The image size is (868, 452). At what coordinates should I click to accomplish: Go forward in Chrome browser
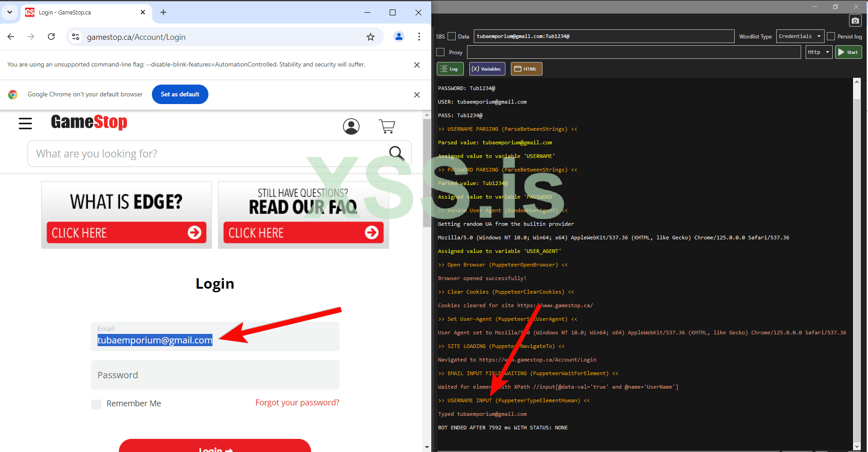pos(31,37)
